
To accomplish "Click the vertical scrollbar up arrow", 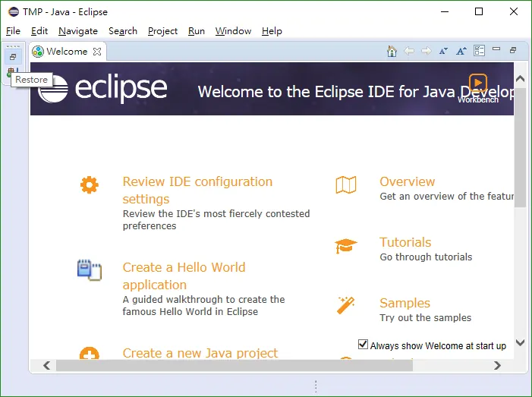I will pyautogui.click(x=520, y=79).
